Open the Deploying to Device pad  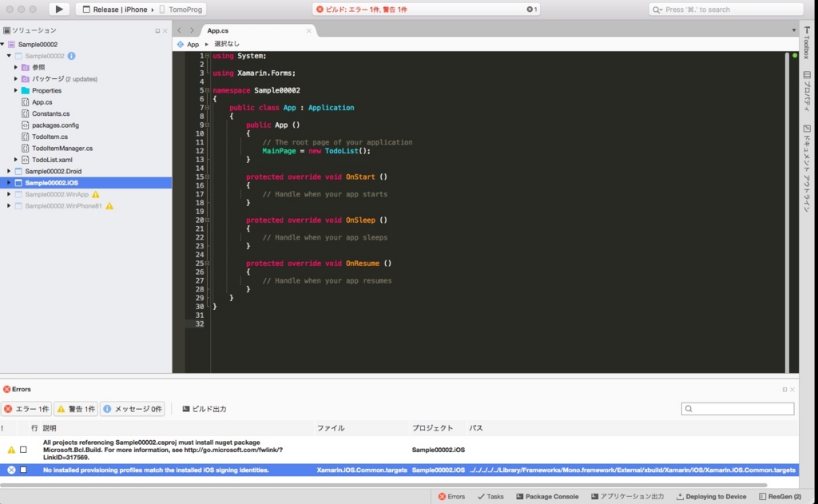point(712,497)
